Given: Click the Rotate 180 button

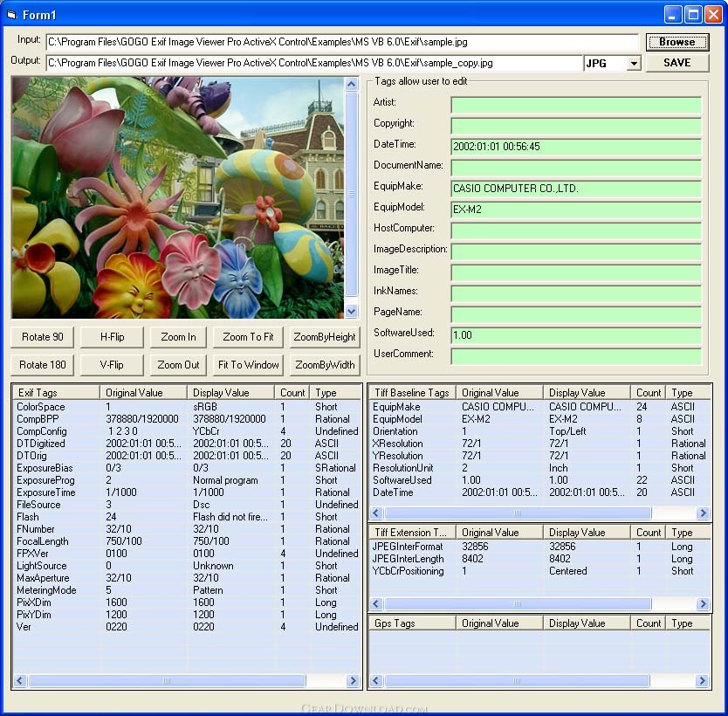Looking at the screenshot, I should click(42, 365).
